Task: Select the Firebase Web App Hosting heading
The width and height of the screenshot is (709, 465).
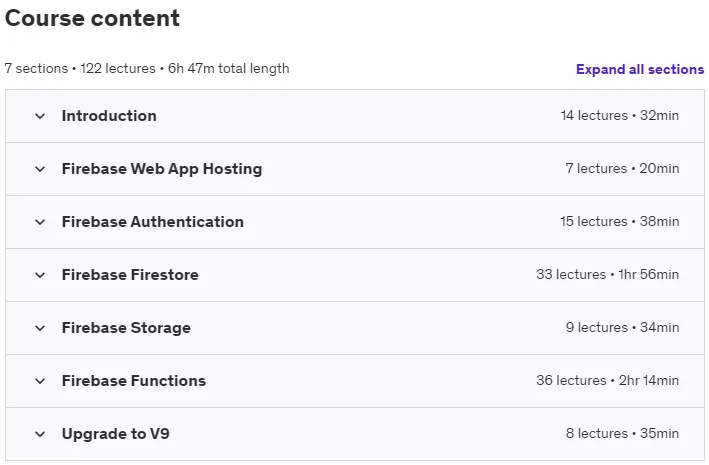Action: (x=162, y=169)
